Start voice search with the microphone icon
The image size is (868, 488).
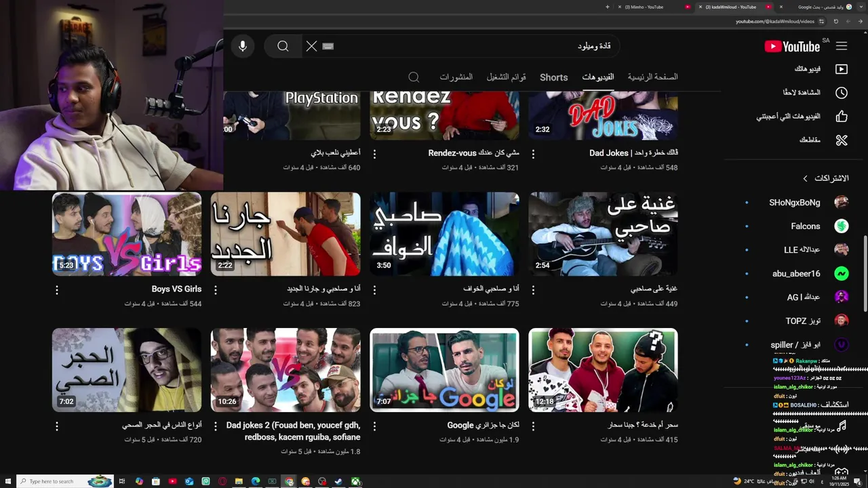click(243, 46)
